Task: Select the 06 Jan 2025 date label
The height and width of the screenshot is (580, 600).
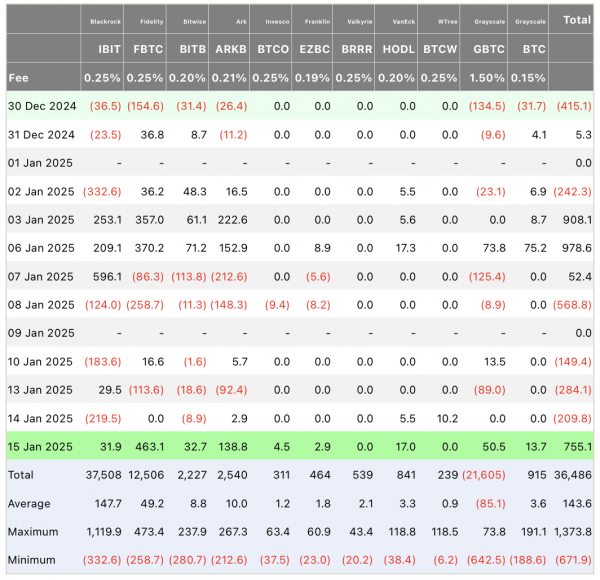Action: tap(41, 248)
